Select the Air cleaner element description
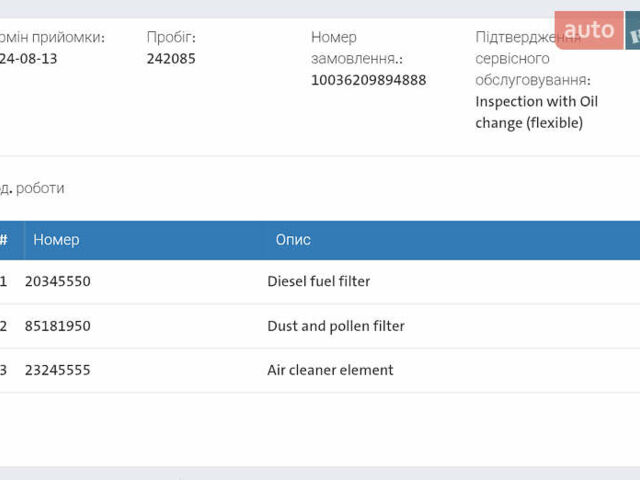The height and width of the screenshot is (480, 640). tap(330, 370)
